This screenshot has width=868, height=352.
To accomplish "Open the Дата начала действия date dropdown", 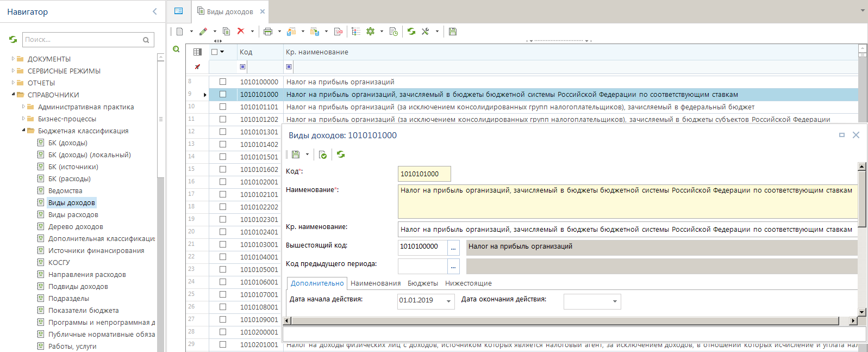I will tap(449, 301).
